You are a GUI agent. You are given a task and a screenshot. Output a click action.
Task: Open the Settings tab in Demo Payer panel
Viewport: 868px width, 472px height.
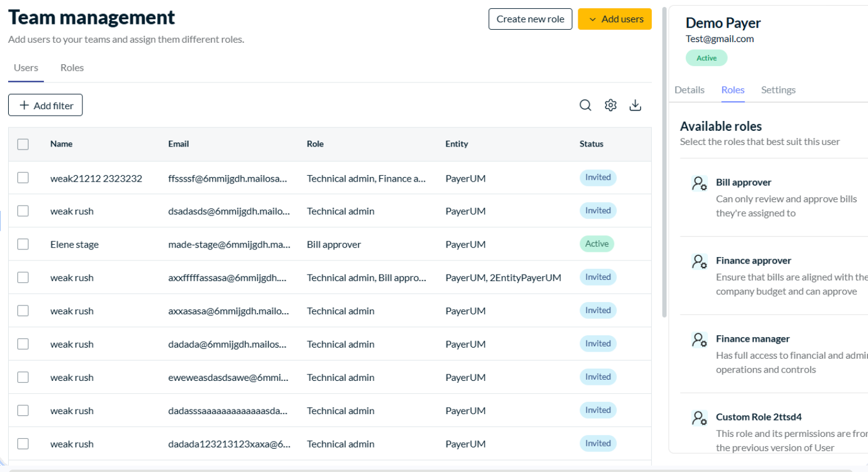click(x=778, y=90)
